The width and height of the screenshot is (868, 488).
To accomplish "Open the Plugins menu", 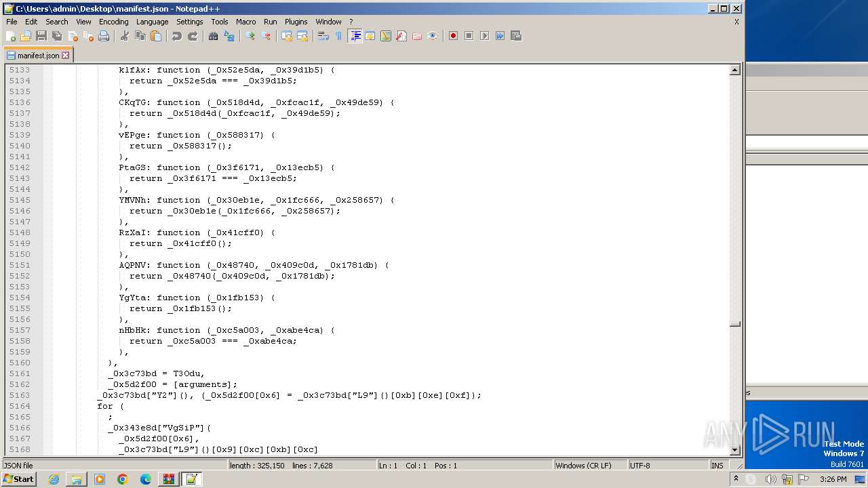I will tap(296, 22).
